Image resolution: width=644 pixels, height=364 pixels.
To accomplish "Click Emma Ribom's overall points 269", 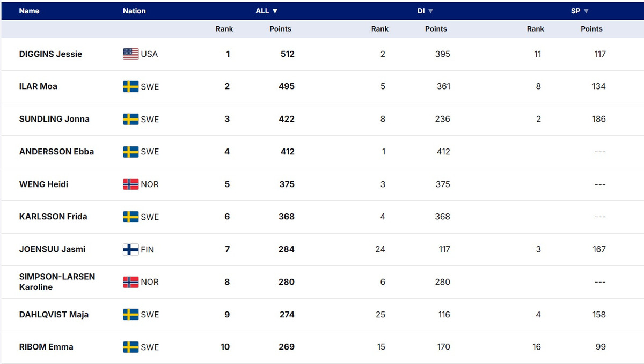I will pyautogui.click(x=287, y=347).
